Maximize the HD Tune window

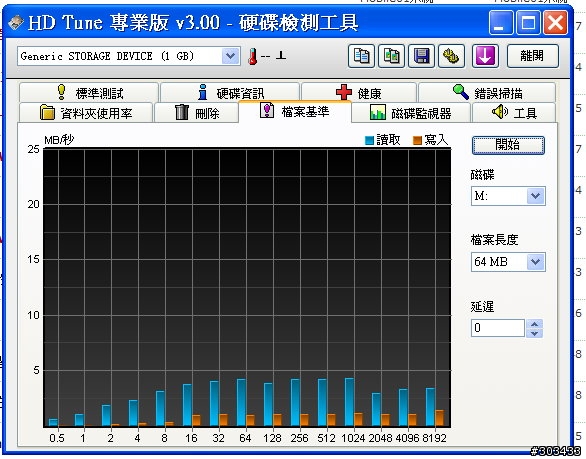point(528,22)
